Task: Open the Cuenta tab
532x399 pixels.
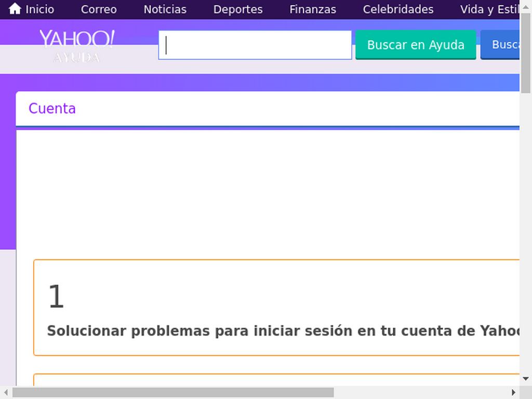Action: tap(52, 109)
